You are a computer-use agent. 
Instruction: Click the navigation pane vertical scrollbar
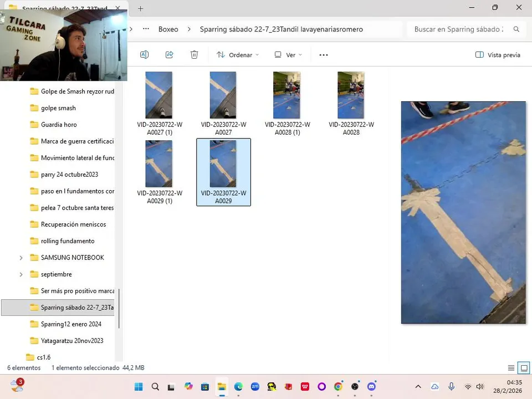pos(119,308)
